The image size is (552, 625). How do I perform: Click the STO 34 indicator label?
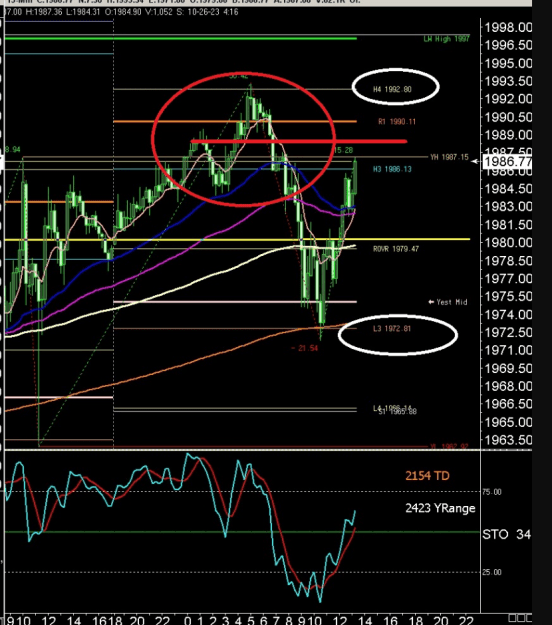point(506,534)
